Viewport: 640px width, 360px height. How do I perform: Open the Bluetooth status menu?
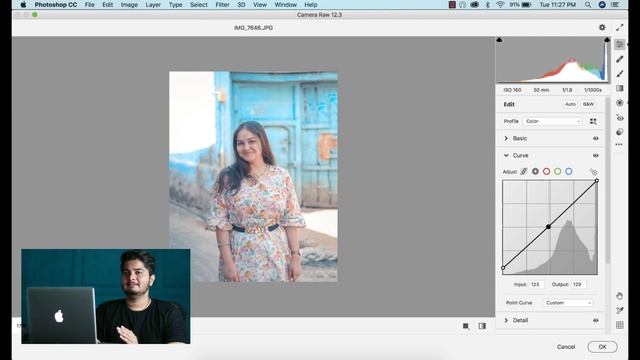(487, 5)
